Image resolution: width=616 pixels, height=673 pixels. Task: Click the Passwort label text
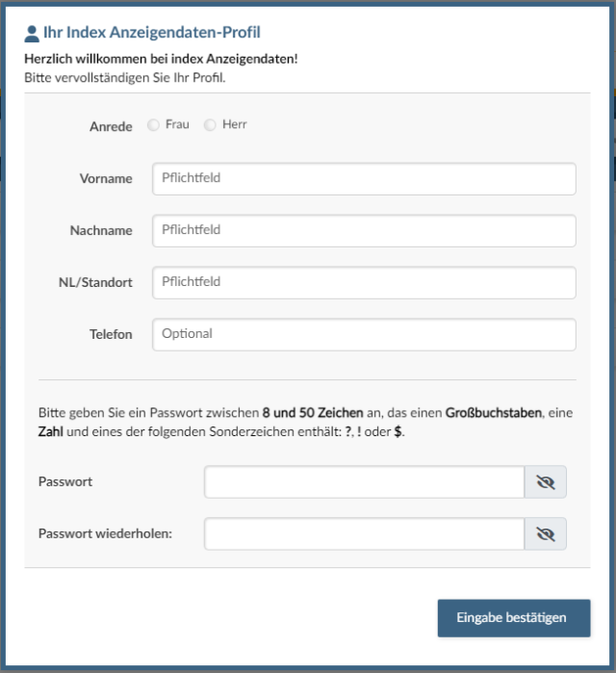click(65, 481)
